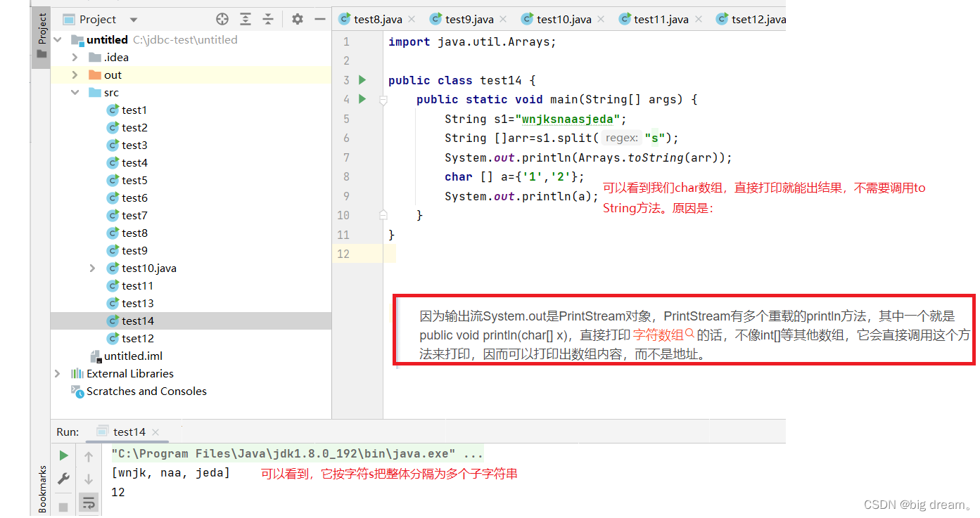Close the test8.java tab
The height and width of the screenshot is (518, 980).
click(x=412, y=20)
